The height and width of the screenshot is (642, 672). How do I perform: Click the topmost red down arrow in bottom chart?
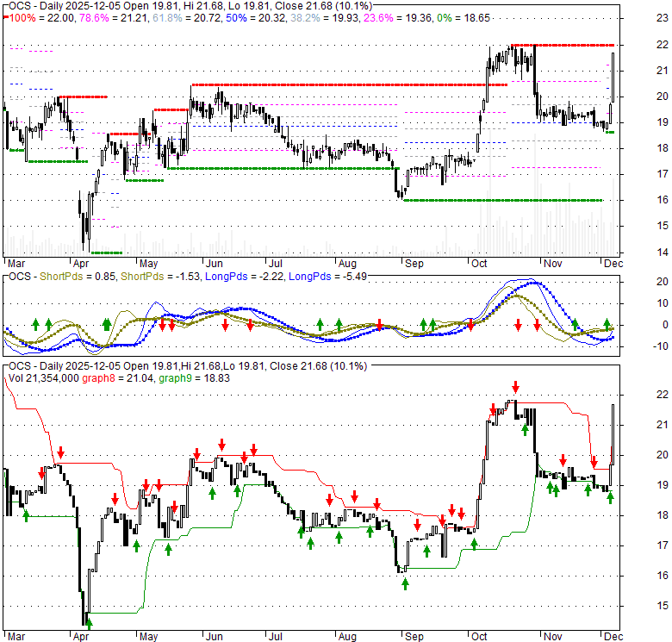pos(515,387)
